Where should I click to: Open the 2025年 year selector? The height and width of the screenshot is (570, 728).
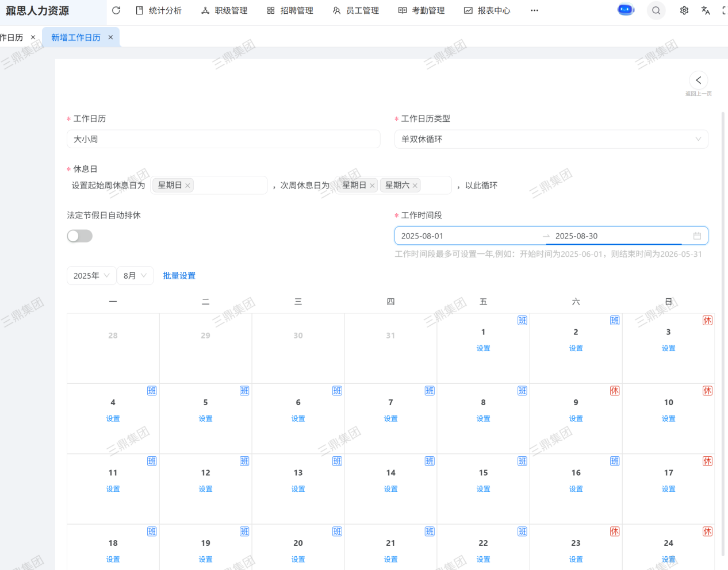coord(91,276)
